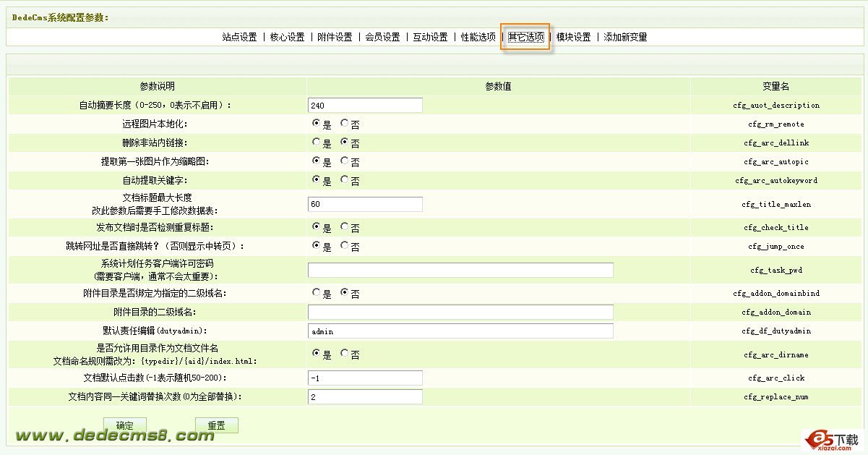Click the 默认责任编辑 admin field
Screen dimensions: 868x455
point(460,331)
